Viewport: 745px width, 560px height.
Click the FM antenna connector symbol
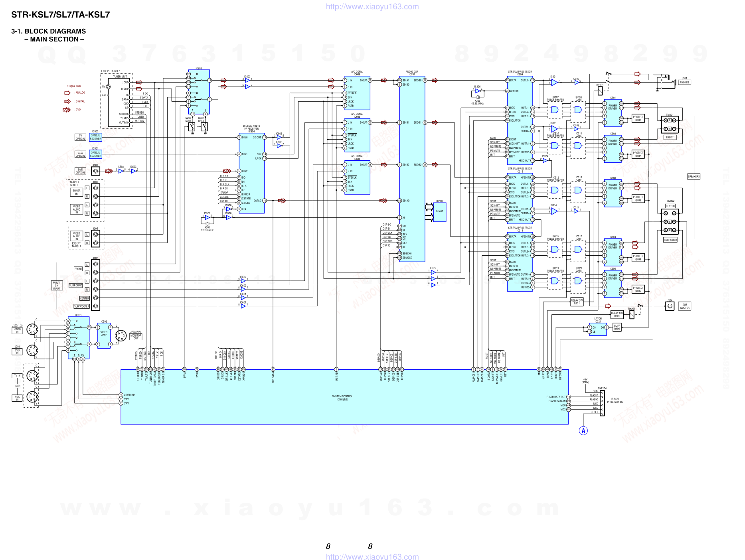108,87
